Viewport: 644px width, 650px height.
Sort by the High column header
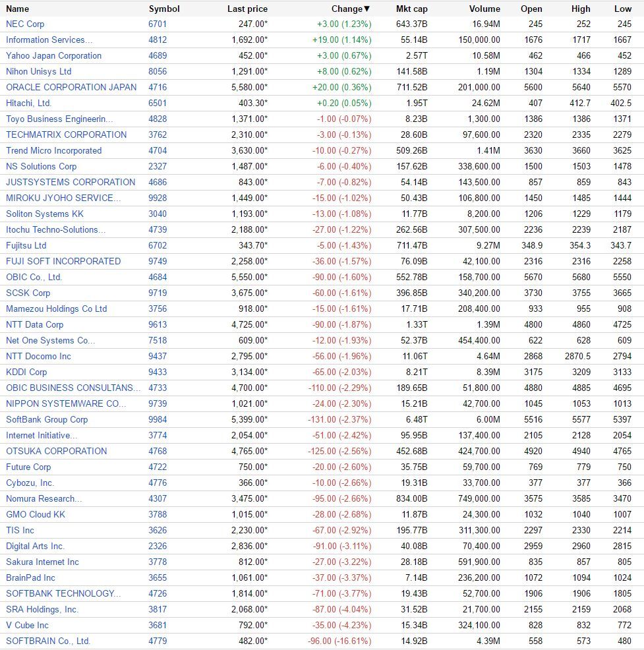581,9
